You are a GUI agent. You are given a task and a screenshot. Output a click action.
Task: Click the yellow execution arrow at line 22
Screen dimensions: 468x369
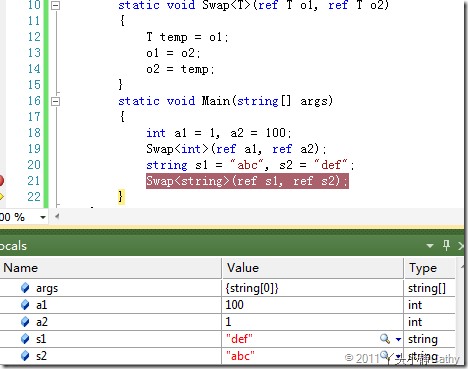(1, 196)
